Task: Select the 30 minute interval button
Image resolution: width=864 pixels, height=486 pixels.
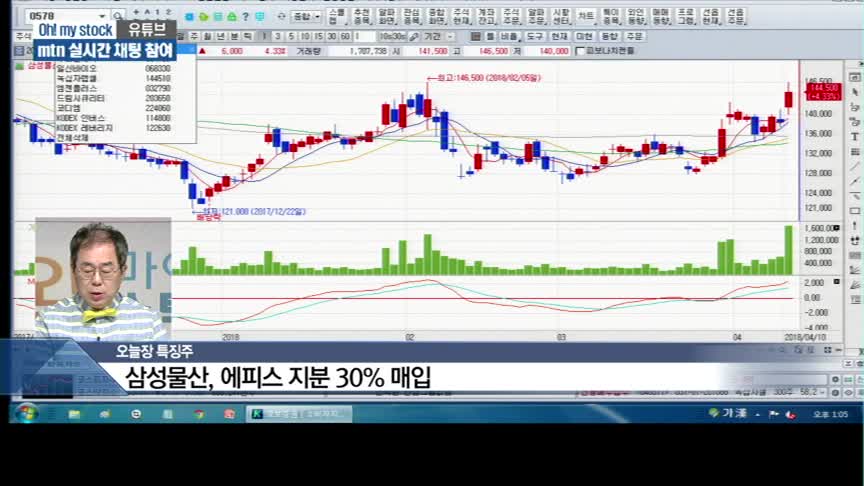Action: point(331,36)
